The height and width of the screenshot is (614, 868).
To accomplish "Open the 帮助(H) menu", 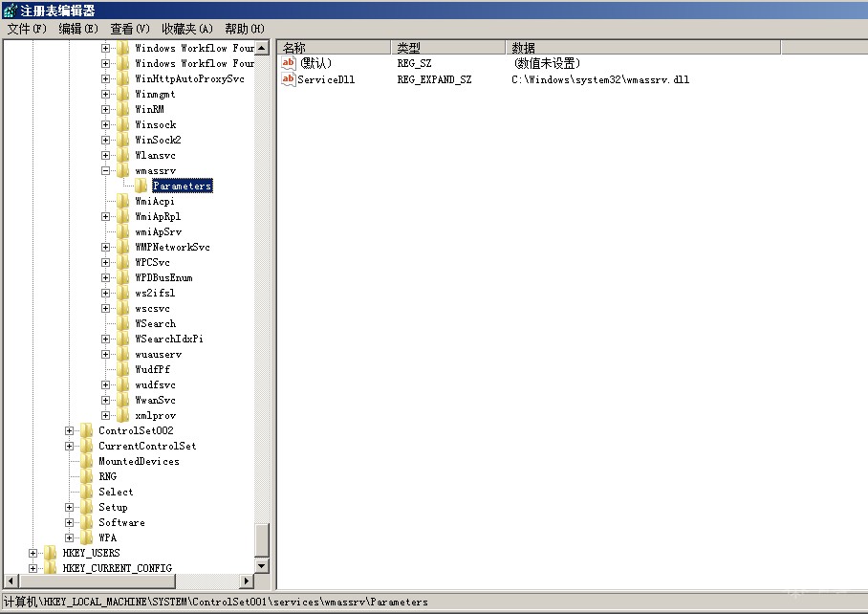I will [244, 29].
